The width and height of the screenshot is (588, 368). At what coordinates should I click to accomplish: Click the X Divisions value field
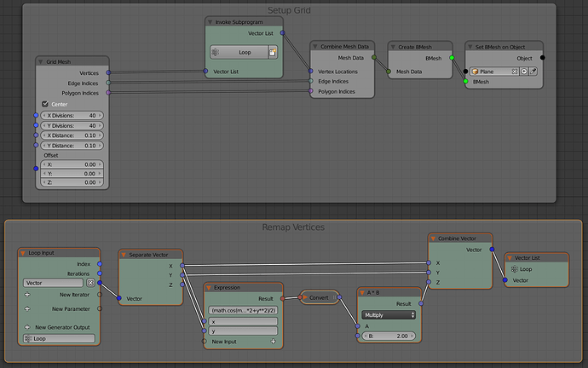72,115
